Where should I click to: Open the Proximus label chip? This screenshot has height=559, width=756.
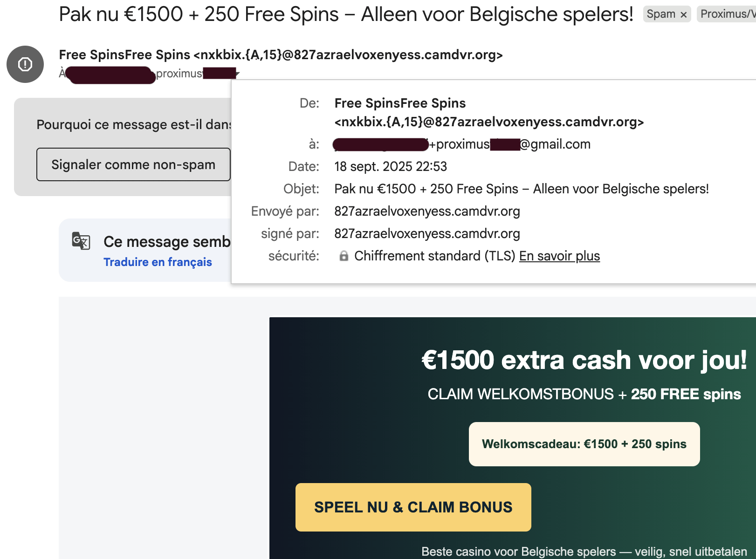click(x=727, y=14)
